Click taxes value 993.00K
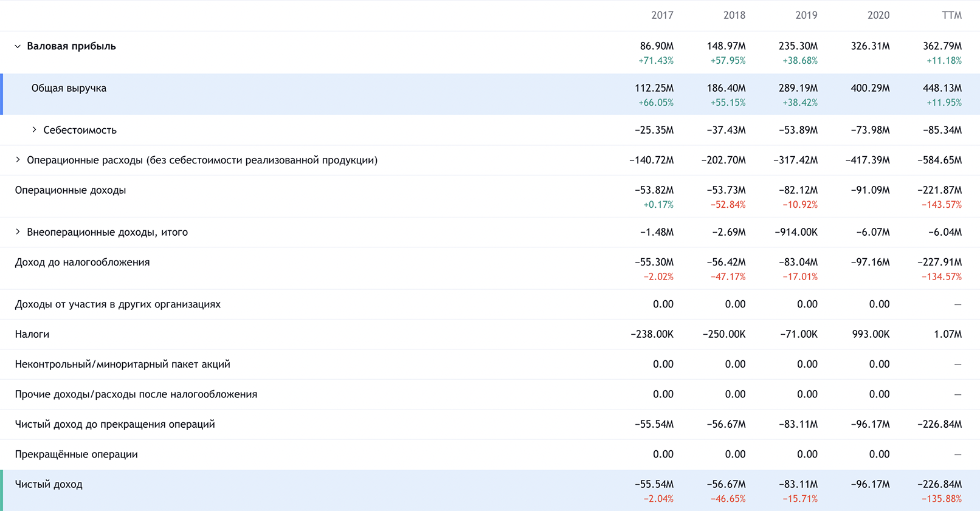Viewport: 980px width, 511px height. (x=871, y=334)
